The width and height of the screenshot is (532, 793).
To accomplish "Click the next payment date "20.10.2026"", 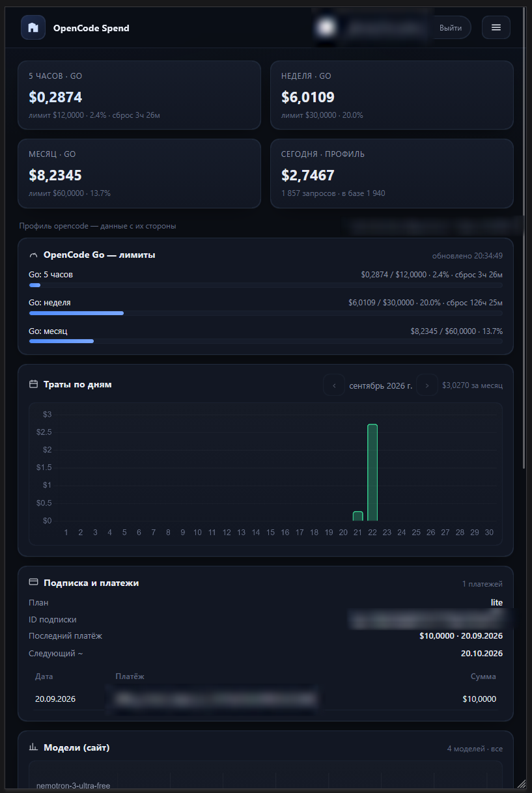I will (x=482, y=653).
